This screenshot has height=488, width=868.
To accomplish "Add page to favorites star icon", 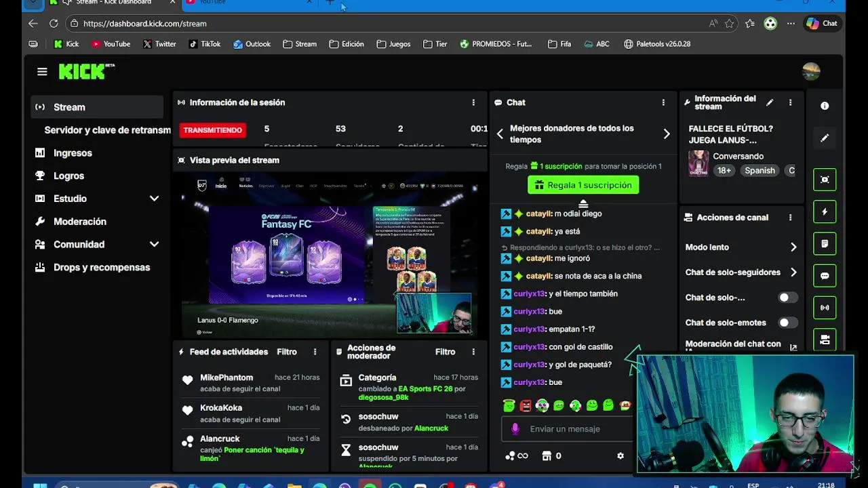I will coord(730,23).
